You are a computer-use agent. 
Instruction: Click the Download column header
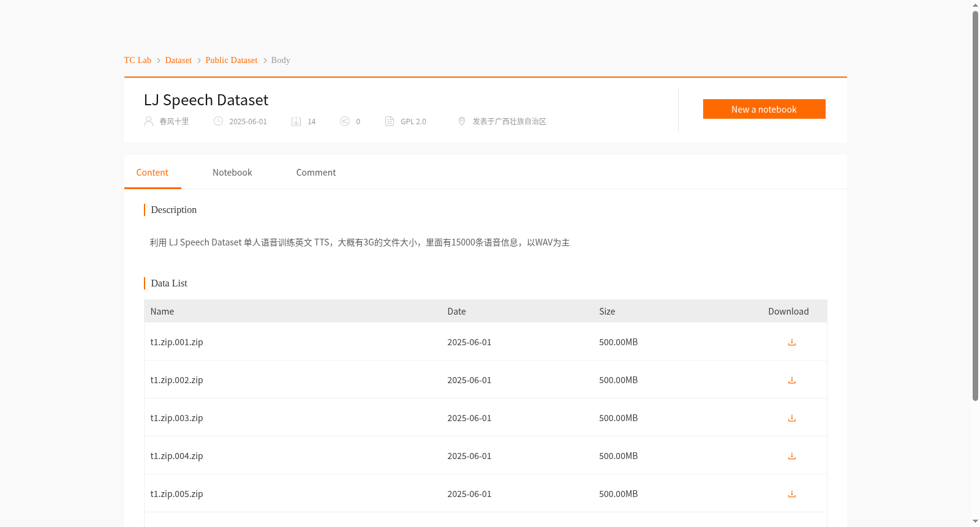[x=788, y=312]
